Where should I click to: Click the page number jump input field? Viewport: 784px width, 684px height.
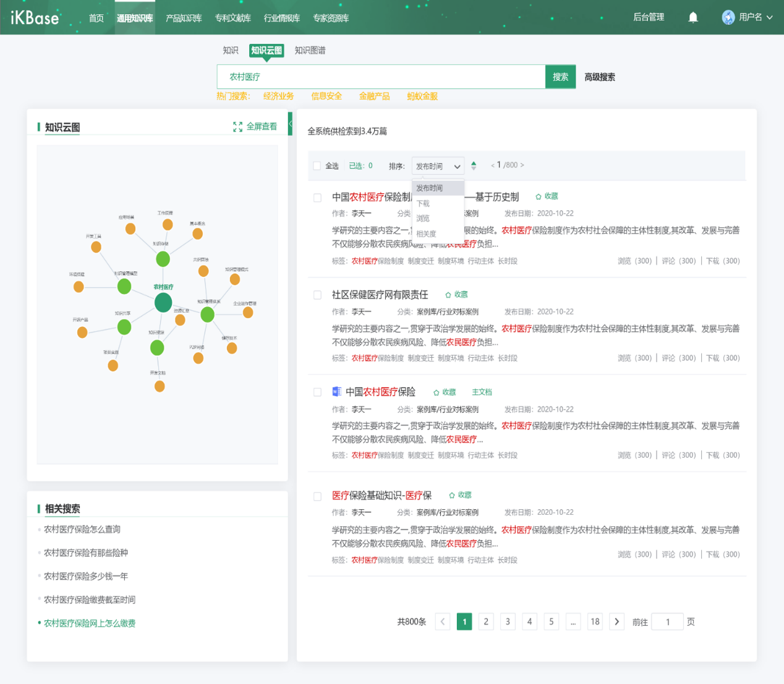(667, 622)
